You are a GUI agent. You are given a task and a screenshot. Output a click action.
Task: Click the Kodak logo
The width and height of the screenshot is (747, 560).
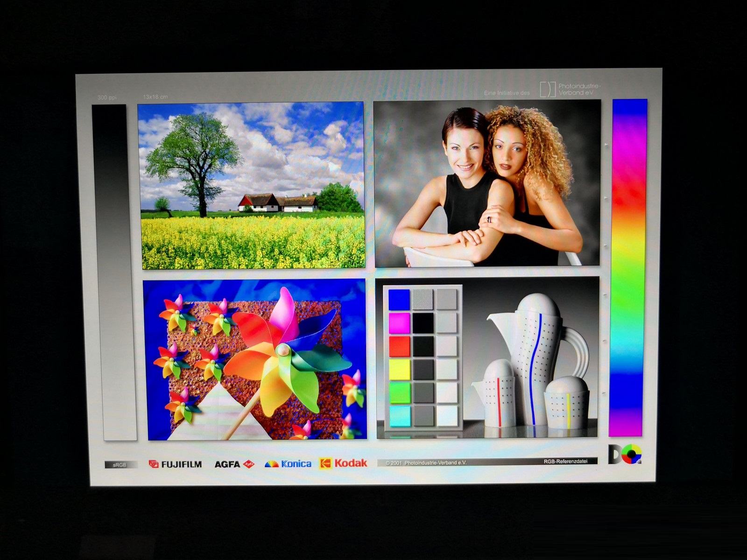tap(343, 463)
